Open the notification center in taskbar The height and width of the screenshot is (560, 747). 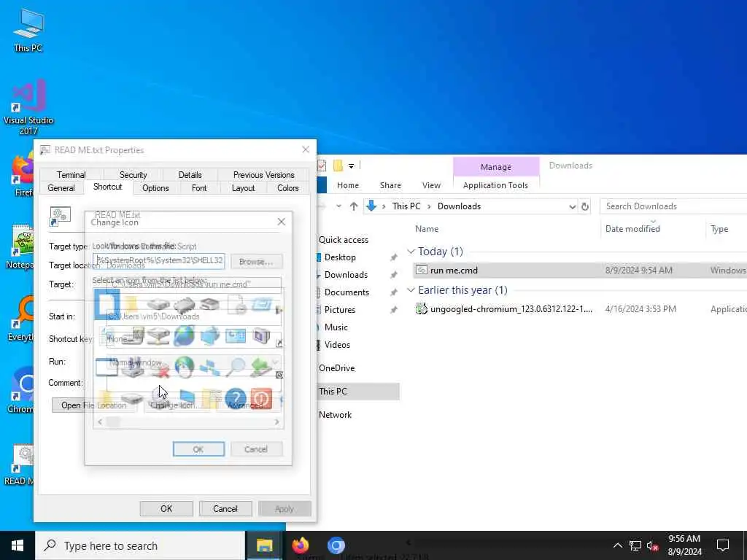point(723,545)
